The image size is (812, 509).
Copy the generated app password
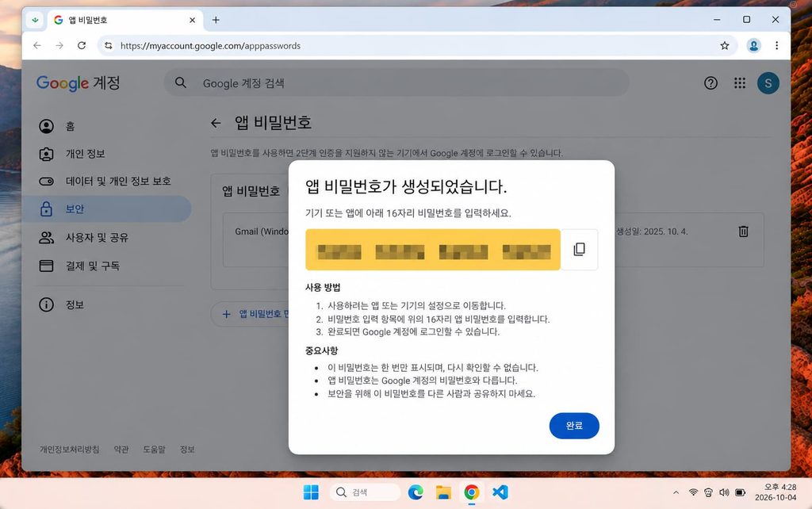[579, 249]
